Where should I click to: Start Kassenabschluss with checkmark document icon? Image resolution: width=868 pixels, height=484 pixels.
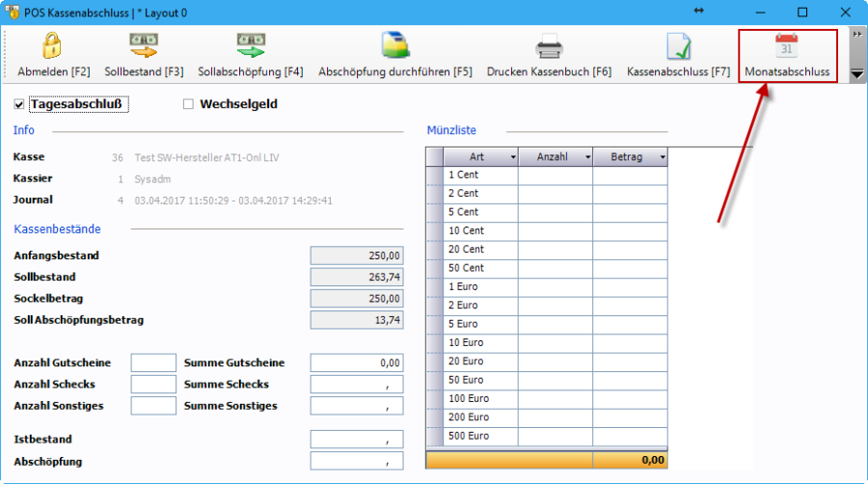click(678, 46)
